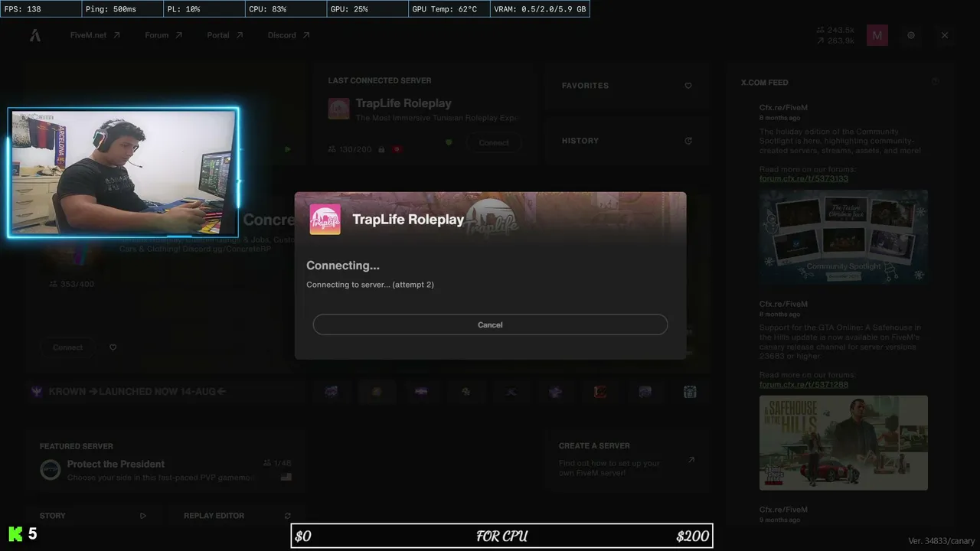980x551 pixels.
Task: Click the FOR CPU donation goal bar
Action: (x=501, y=536)
